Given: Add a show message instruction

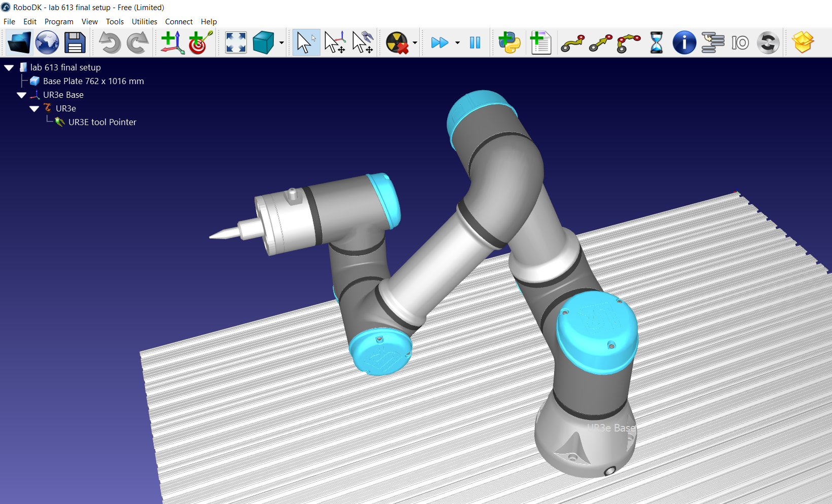Looking at the screenshot, I should pos(684,43).
